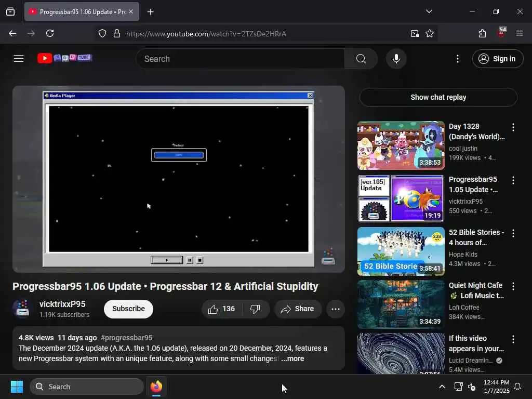Image resolution: width=532 pixels, height=399 pixels.
Task: Open a new tab with plus
Action: pyautogui.click(x=150, y=12)
